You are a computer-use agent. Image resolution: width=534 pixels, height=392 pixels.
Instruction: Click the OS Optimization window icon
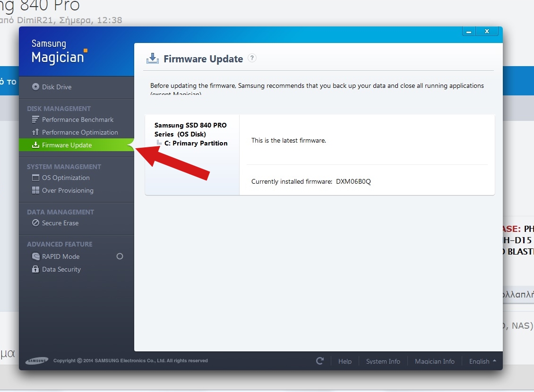[35, 178]
